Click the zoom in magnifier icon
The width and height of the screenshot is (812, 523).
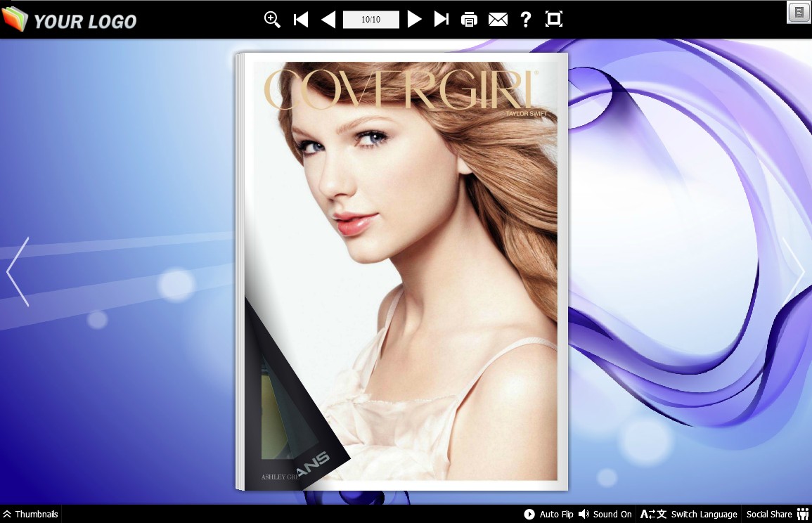point(272,20)
